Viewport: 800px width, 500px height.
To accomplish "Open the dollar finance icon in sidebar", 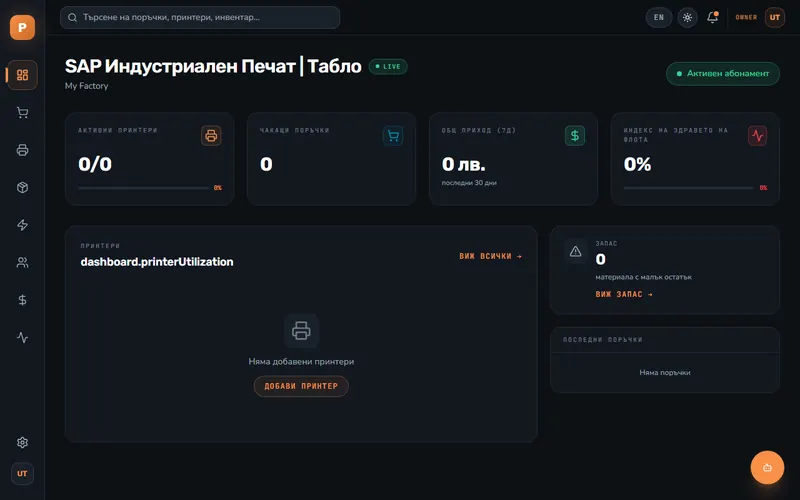I will [22, 300].
